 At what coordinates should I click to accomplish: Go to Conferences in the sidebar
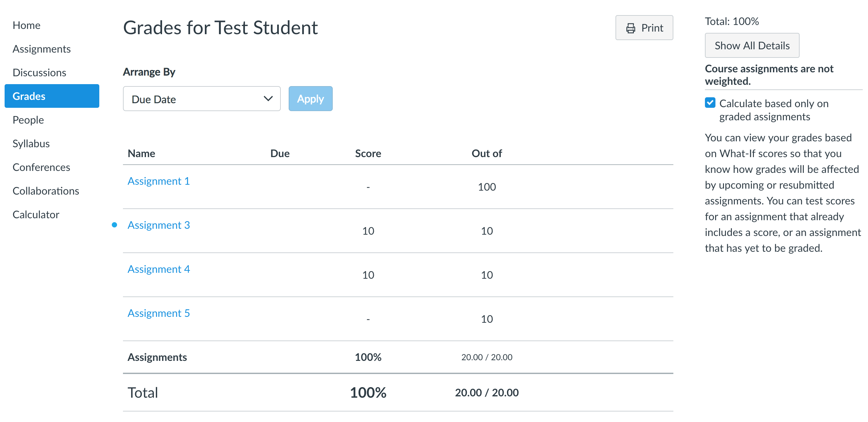[x=41, y=167]
